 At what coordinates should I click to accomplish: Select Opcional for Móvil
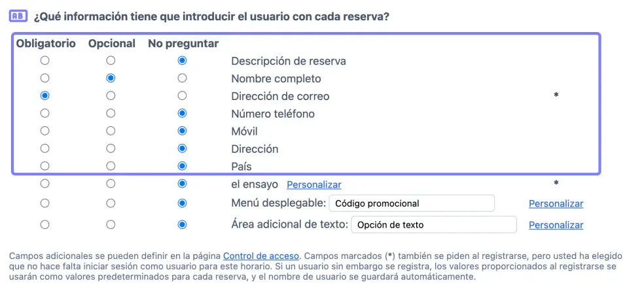[x=111, y=131]
